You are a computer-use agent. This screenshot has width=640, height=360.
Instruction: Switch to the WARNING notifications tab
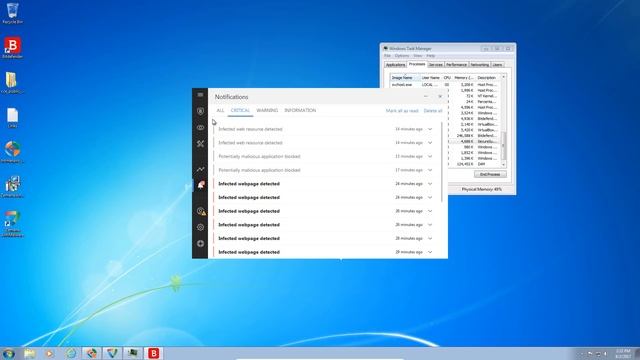click(x=267, y=110)
